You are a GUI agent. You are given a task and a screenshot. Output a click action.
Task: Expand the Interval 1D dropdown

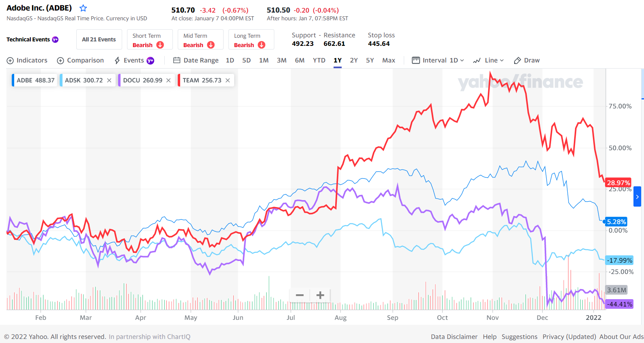click(x=438, y=60)
